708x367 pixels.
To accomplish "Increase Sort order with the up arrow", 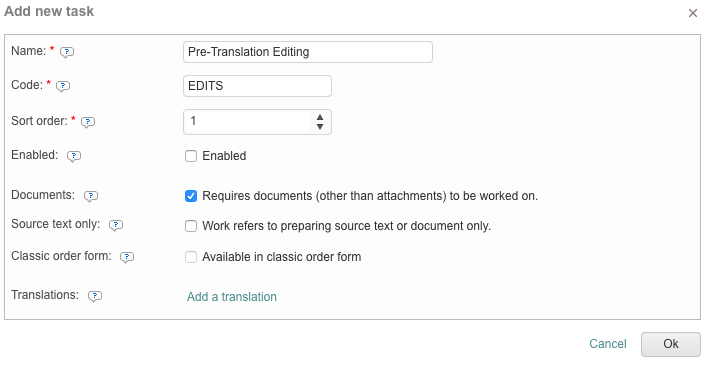I will [x=320, y=117].
